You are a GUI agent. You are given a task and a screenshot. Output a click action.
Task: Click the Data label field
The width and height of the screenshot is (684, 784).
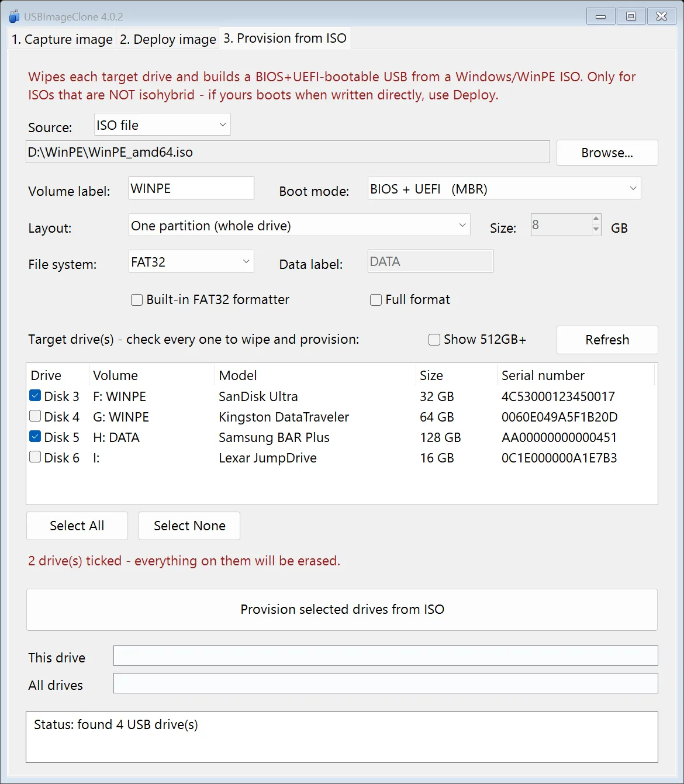click(x=430, y=261)
